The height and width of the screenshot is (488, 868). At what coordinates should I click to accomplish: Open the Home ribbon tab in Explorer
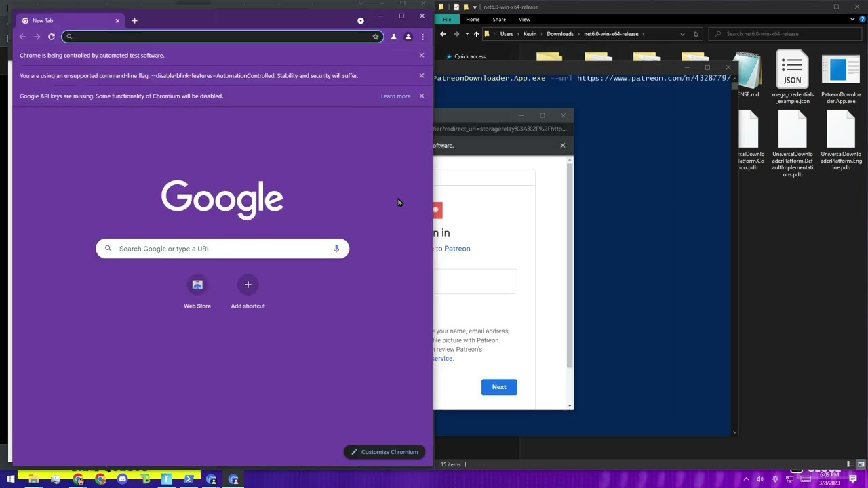pos(473,20)
